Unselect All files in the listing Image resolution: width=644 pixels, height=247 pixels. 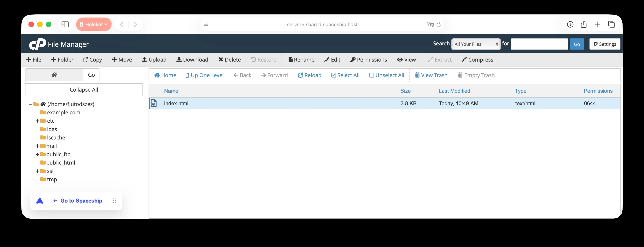[x=387, y=75]
